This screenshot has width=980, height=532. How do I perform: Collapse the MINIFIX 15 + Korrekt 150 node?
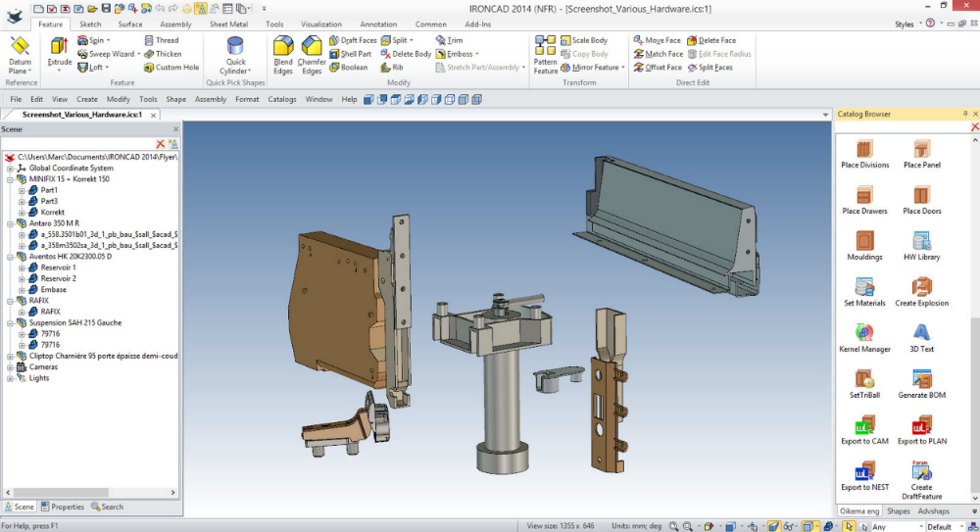click(x=10, y=179)
